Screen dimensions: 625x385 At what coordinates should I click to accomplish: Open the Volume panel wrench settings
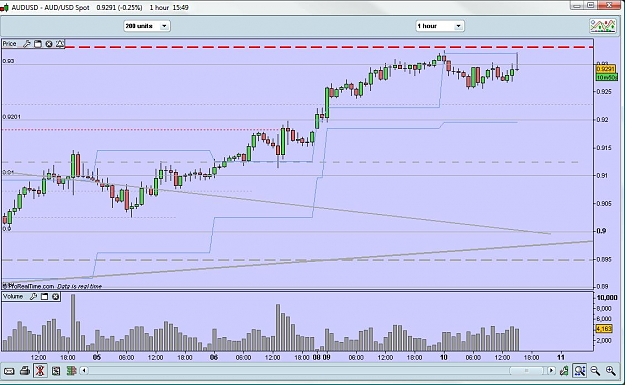(33, 297)
